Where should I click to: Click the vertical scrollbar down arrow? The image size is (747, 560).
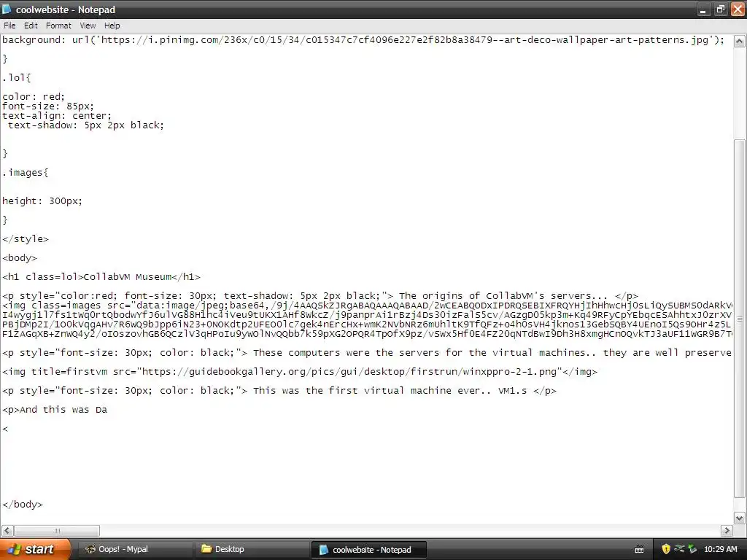coord(740,518)
